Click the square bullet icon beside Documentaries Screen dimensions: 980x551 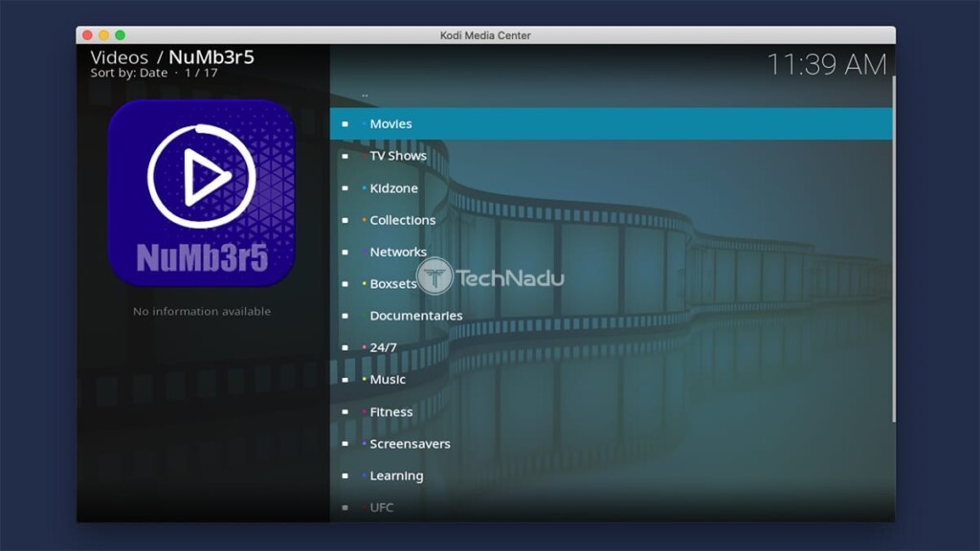coord(345,316)
